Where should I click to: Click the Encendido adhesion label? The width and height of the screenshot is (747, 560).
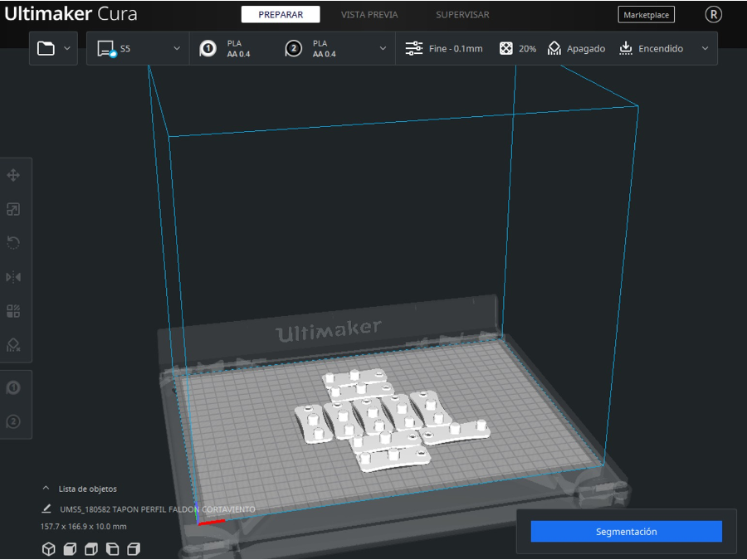pyautogui.click(x=661, y=49)
